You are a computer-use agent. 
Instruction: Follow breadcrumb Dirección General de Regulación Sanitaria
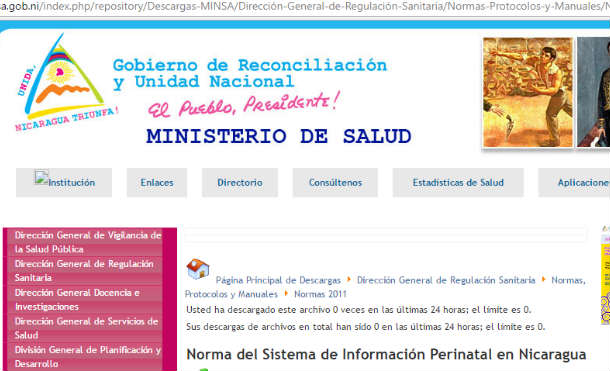click(x=446, y=280)
